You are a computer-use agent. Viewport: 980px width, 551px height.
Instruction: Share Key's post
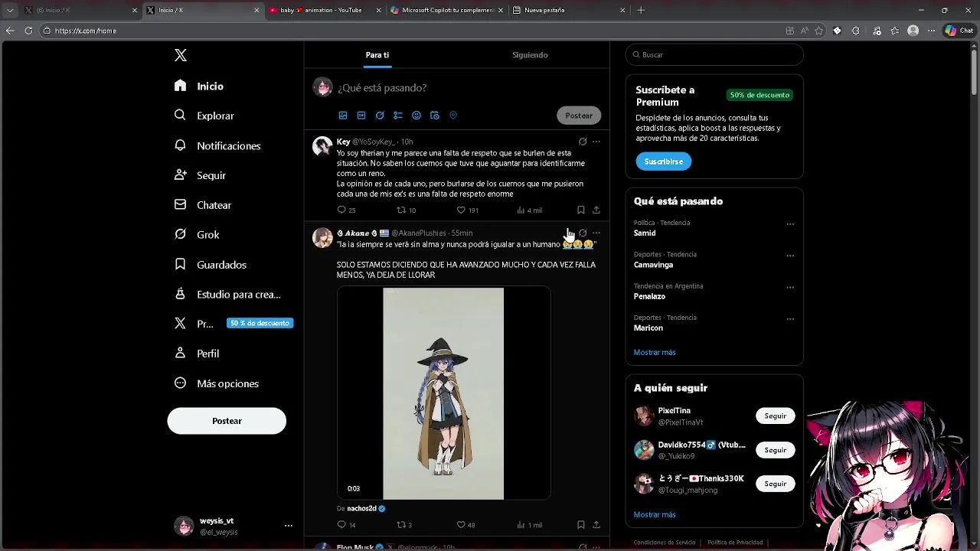[596, 210]
